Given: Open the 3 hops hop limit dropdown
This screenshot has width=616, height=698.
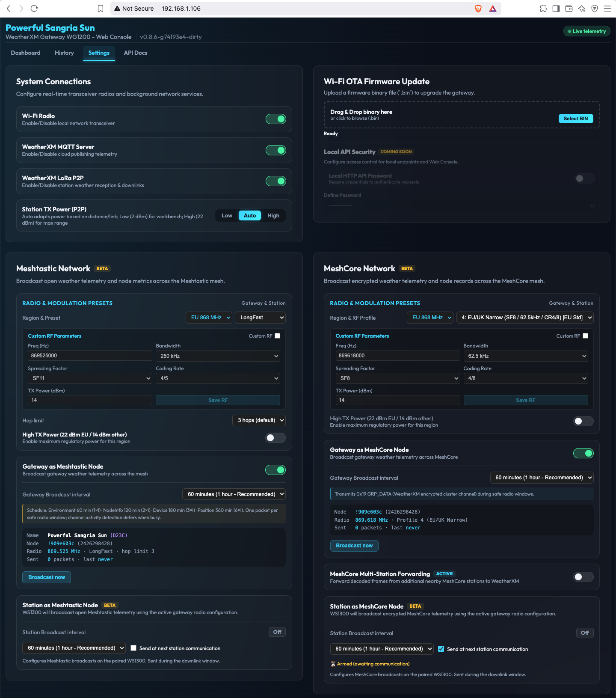Looking at the screenshot, I should point(259,420).
